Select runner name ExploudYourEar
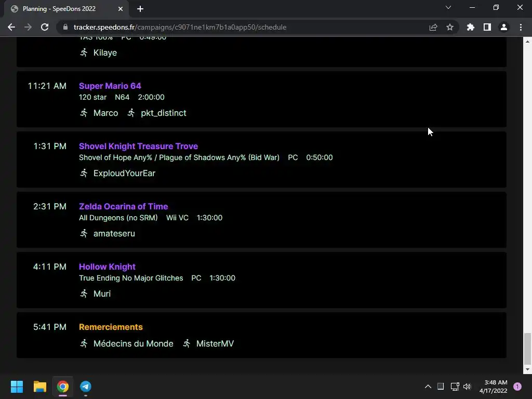 pyautogui.click(x=125, y=174)
